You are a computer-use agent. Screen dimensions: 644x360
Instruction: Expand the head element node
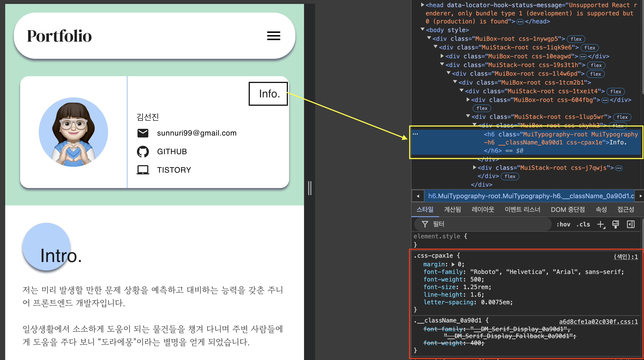422,5
